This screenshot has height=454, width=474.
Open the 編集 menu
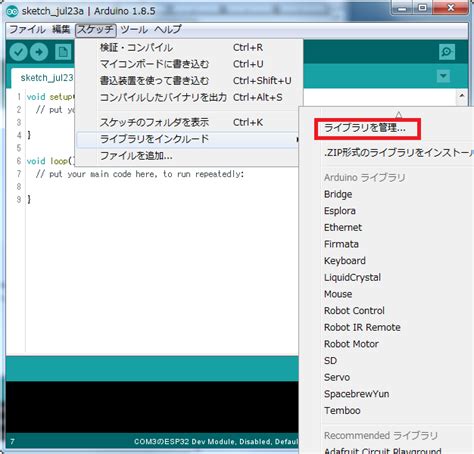pos(61,30)
